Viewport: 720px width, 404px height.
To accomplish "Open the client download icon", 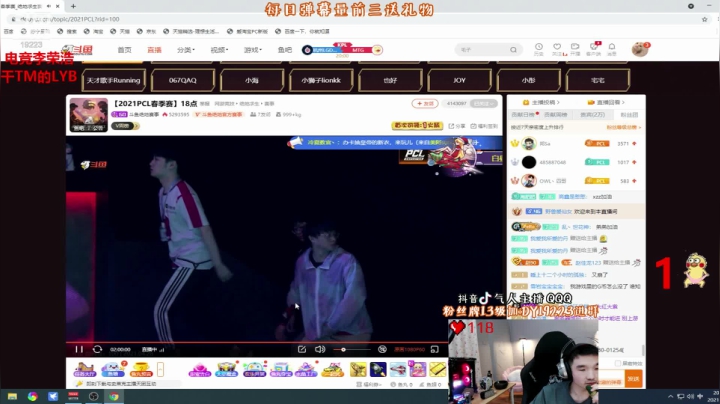I will tap(594, 49).
